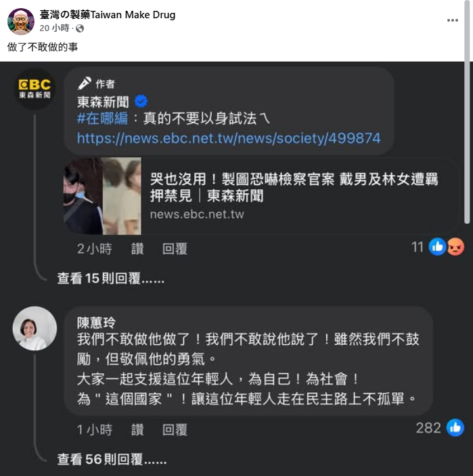Click the EBC 東森新聞 profile avatar

[35, 89]
